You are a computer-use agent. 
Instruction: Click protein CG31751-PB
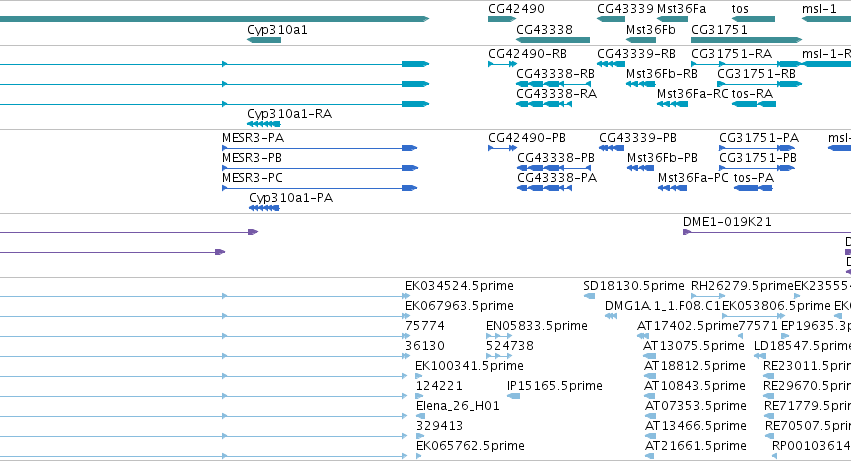coord(758,158)
